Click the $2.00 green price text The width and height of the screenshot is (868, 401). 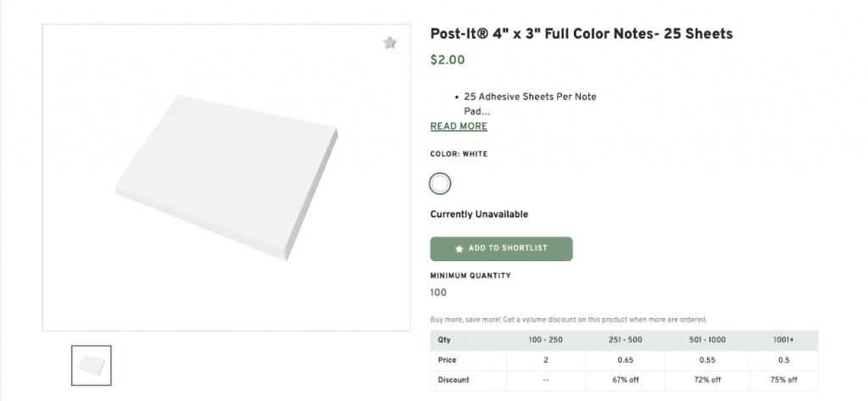point(448,60)
